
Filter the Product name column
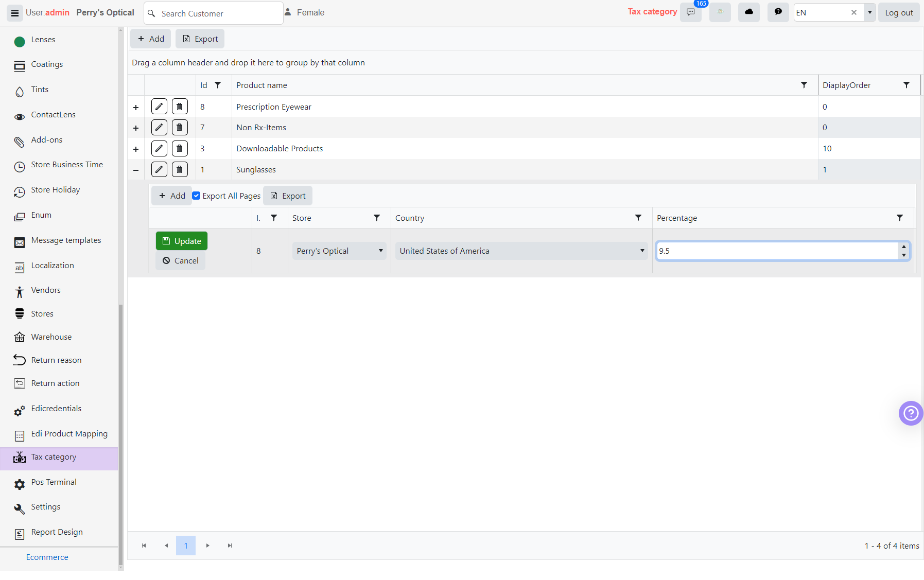click(x=804, y=85)
